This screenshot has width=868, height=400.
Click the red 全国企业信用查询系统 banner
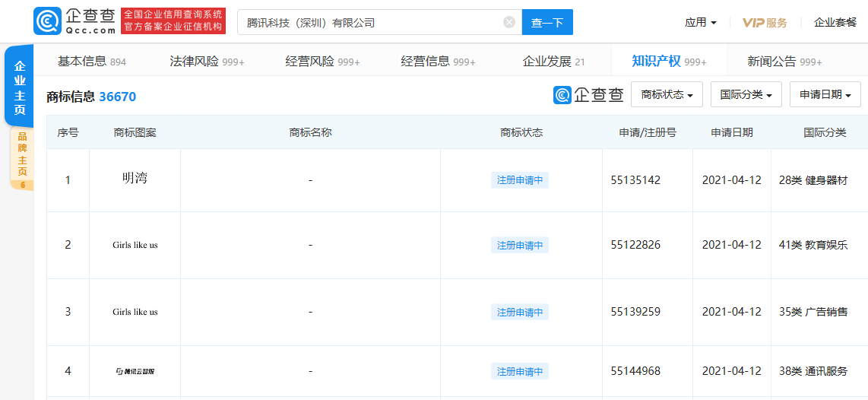(173, 21)
